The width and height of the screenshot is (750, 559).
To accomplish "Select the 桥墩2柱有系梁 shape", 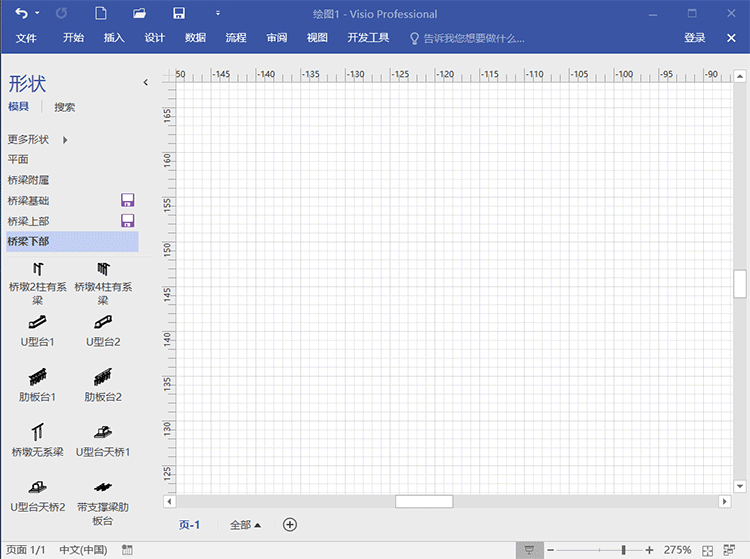I will (38, 284).
